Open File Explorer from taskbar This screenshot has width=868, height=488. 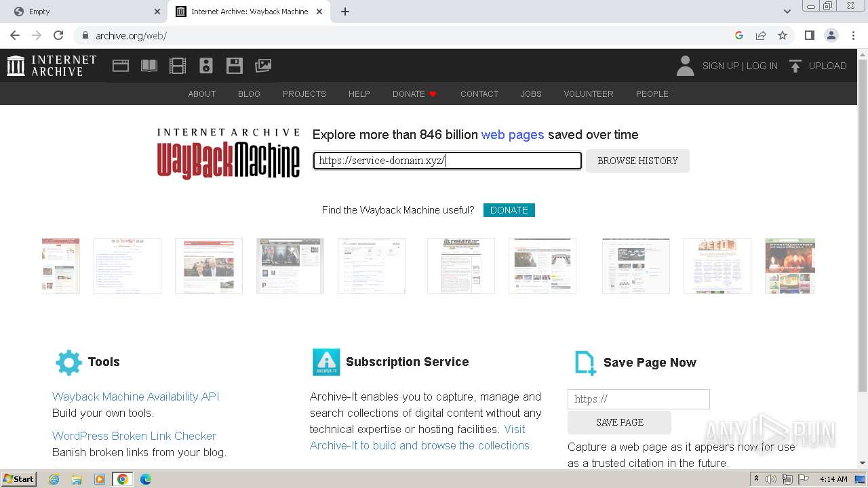[x=77, y=479]
